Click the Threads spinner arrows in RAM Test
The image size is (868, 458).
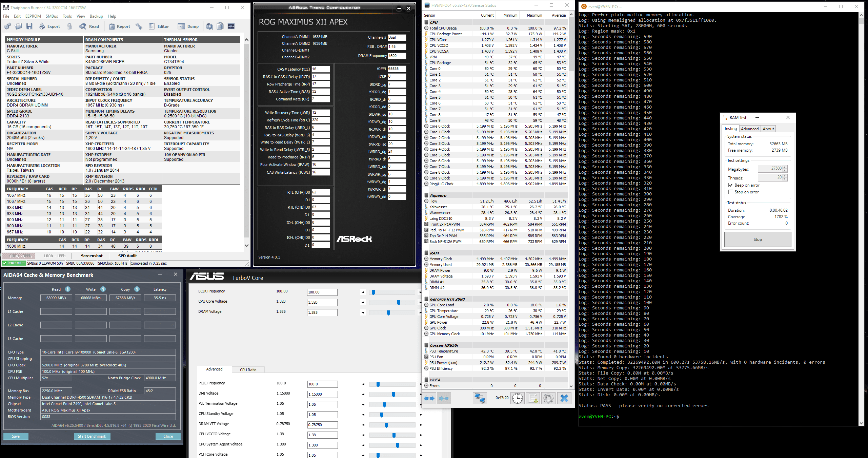tap(785, 177)
